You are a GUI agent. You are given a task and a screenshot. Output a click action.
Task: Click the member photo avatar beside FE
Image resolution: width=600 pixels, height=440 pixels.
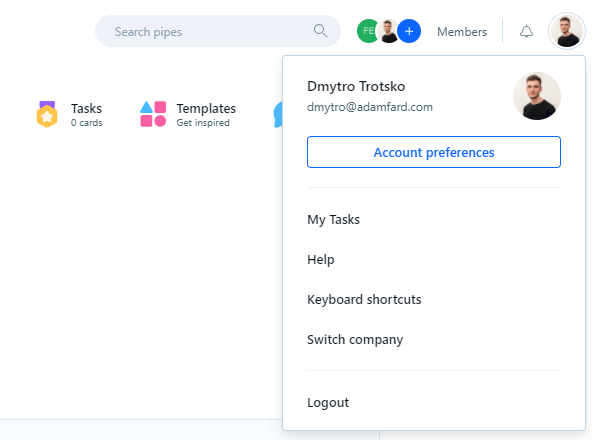[388, 31]
